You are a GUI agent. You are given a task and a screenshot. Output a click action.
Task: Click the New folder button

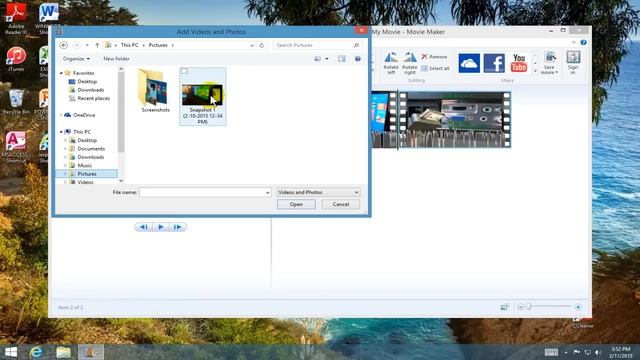coord(116,59)
